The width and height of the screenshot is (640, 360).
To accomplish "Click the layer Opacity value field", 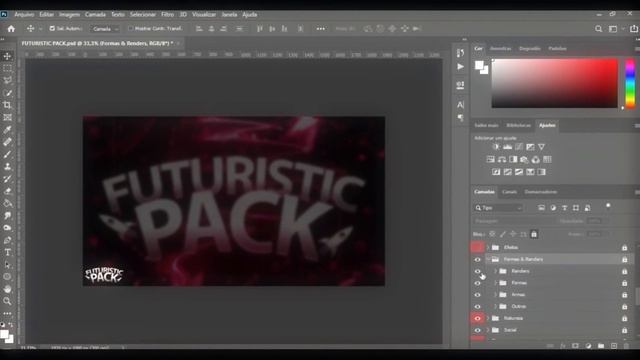I will point(594,221).
